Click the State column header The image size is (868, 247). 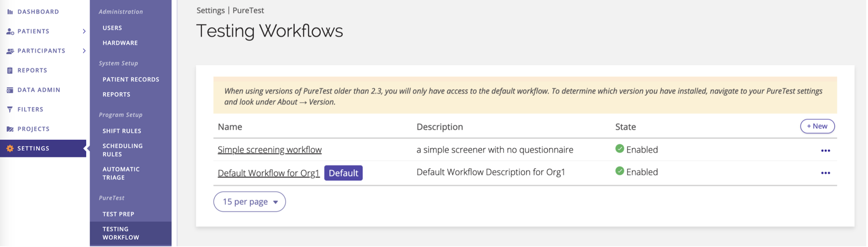click(625, 127)
